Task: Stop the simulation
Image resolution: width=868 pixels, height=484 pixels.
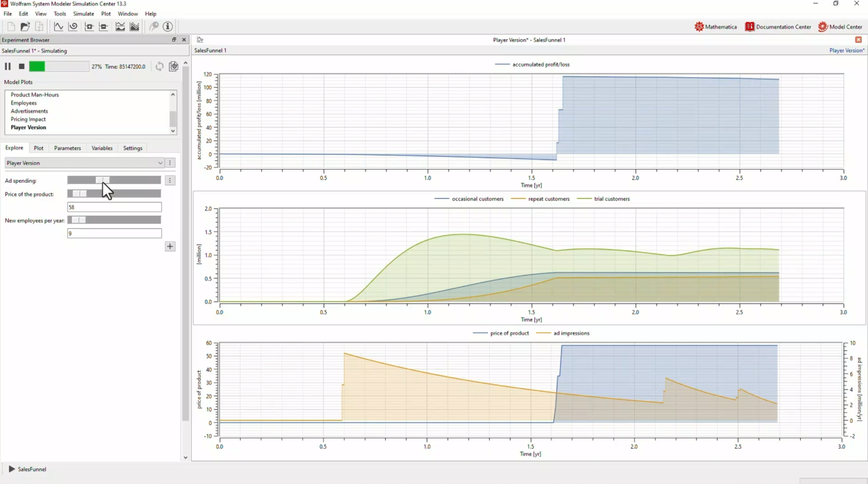Action: coord(22,67)
